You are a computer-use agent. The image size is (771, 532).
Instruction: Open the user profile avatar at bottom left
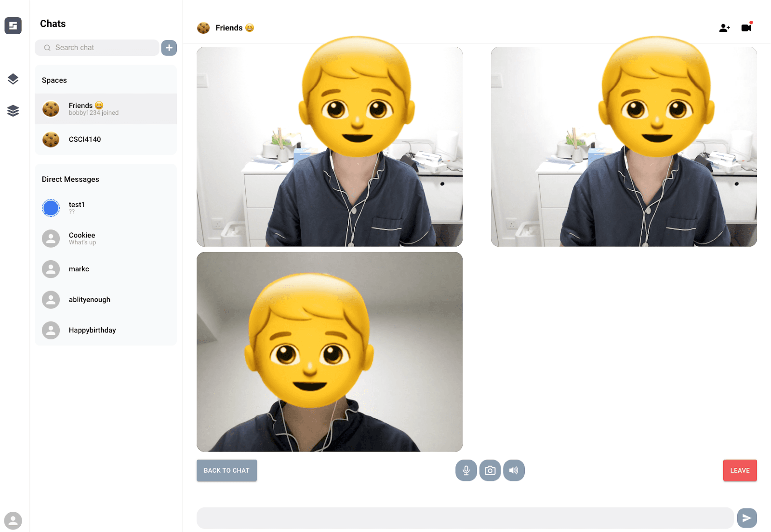pos(13,520)
